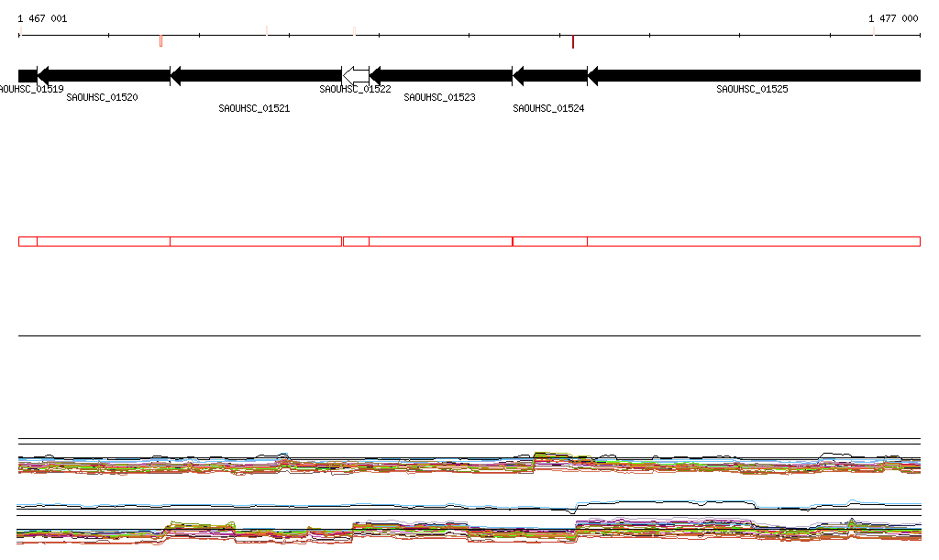Select the SAOUHSC_01521 gene arrow
Image resolution: width=939 pixels, height=560 pixels.
coord(257,76)
